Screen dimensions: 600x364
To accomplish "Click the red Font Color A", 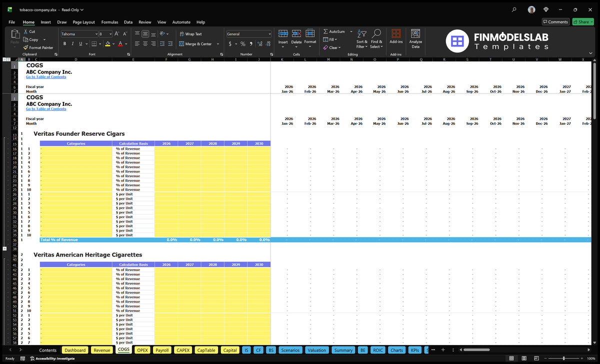I will 120,44.
